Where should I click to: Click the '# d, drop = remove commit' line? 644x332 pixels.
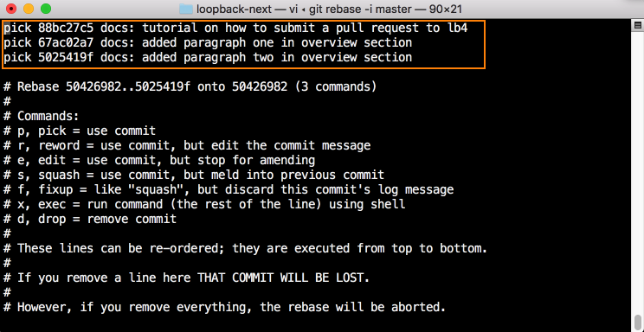pyautogui.click(x=90, y=219)
